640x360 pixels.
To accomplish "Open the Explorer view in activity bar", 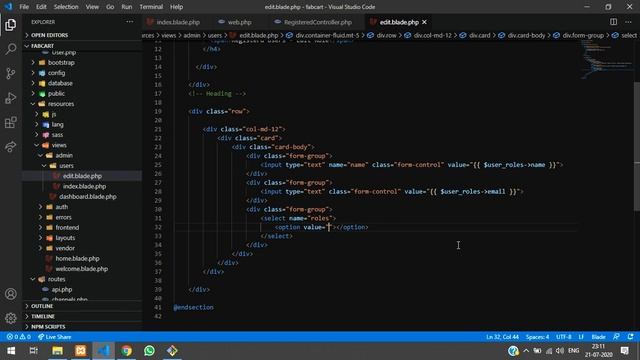I will point(11,25).
